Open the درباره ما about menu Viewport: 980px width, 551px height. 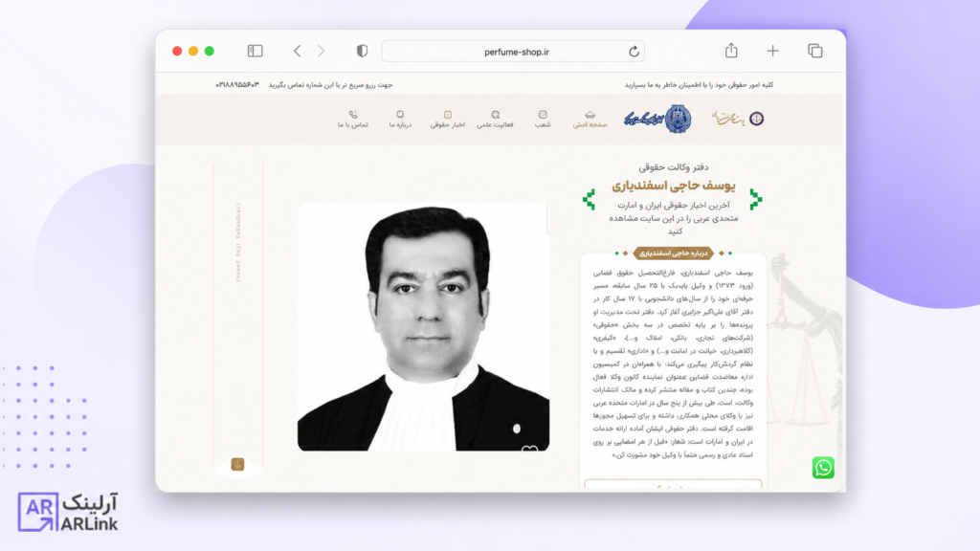tap(400, 119)
